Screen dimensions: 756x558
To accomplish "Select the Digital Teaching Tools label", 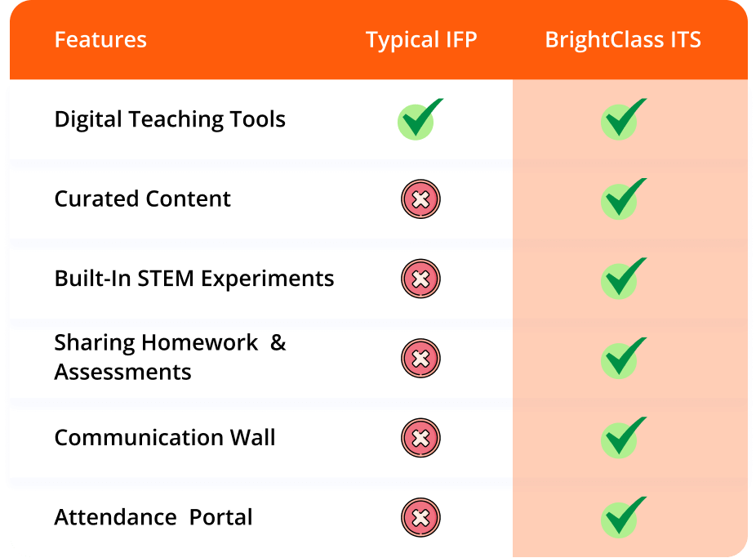I will (170, 119).
